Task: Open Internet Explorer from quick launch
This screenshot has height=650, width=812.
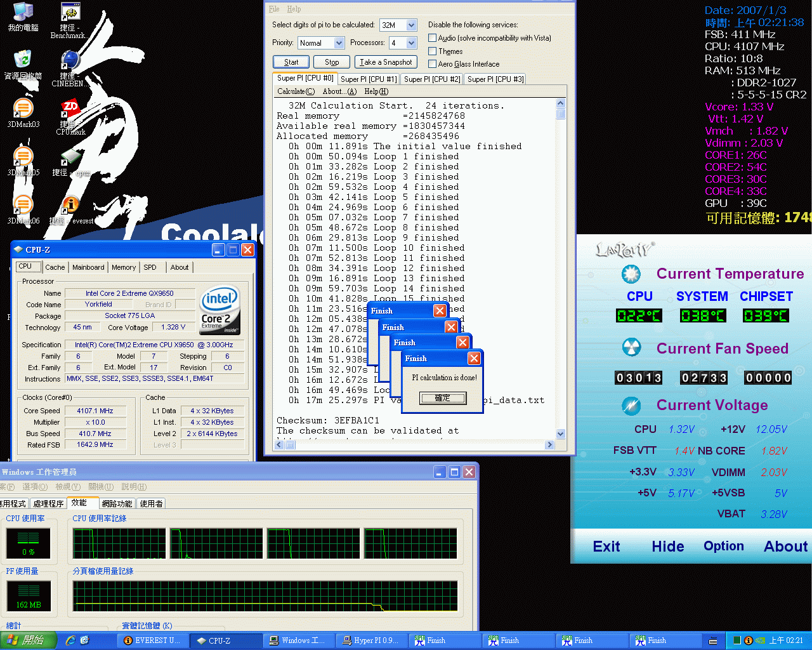Action: click(70, 640)
